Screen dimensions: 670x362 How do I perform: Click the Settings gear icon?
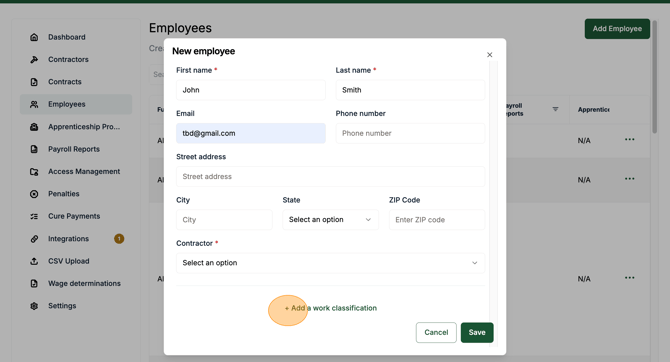tap(34, 306)
